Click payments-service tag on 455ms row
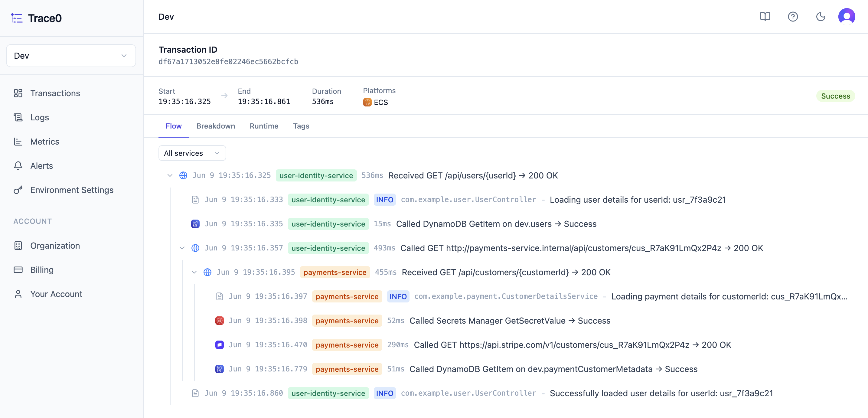 (x=335, y=273)
